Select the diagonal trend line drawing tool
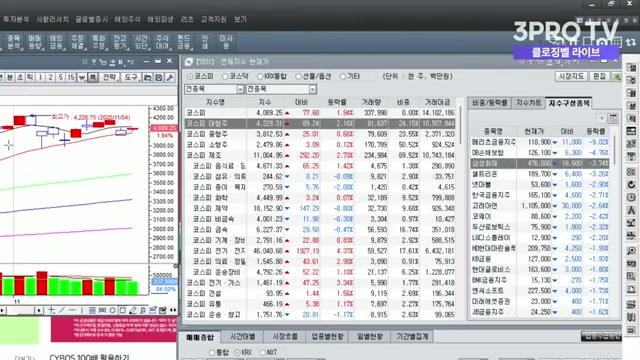The image size is (640, 360). point(62,310)
